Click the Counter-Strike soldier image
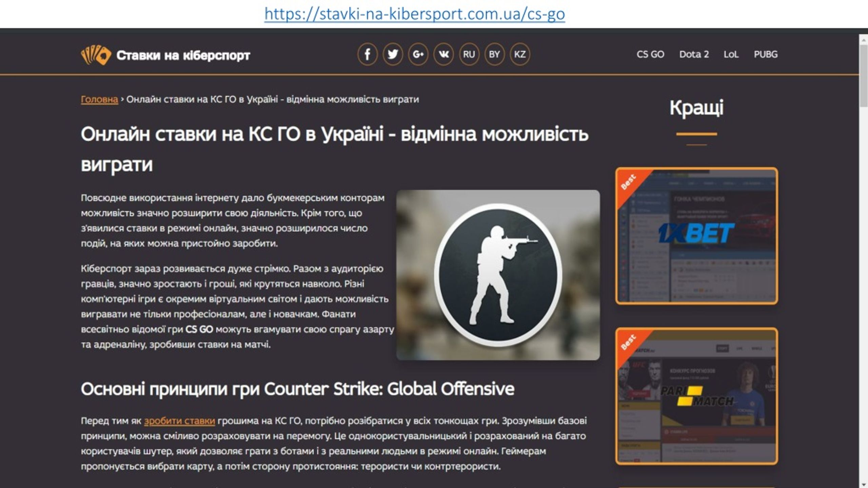 point(498,275)
